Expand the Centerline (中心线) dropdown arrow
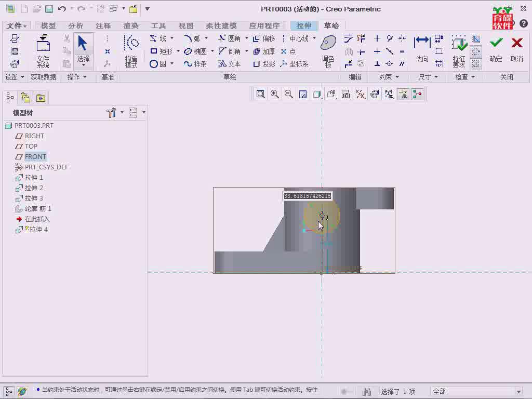This screenshot has width=532, height=399. [314, 38]
